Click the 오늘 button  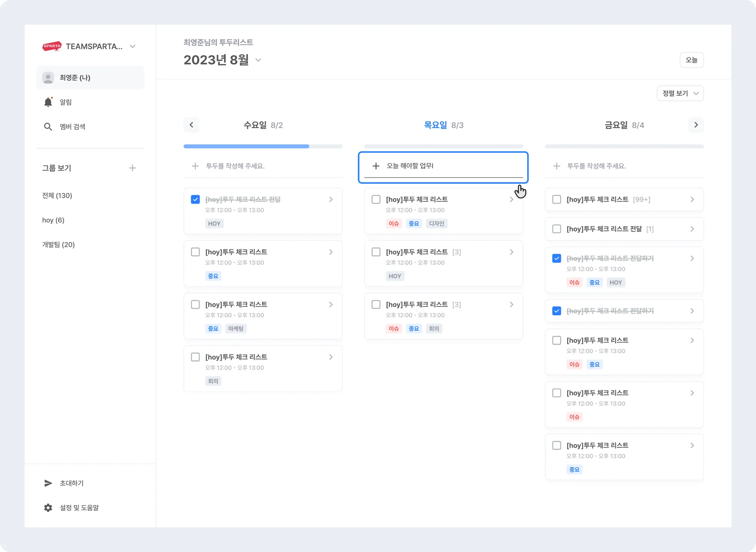[x=691, y=60]
